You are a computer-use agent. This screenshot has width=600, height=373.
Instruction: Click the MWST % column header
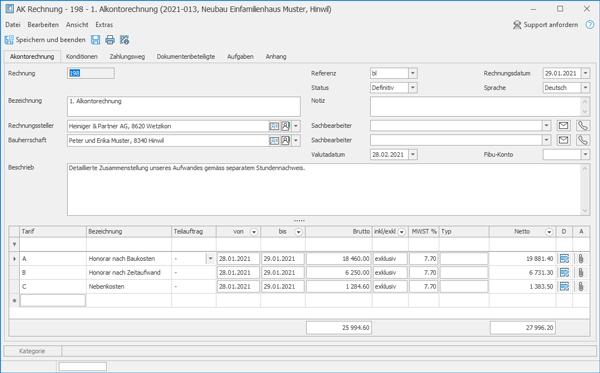pos(424,232)
